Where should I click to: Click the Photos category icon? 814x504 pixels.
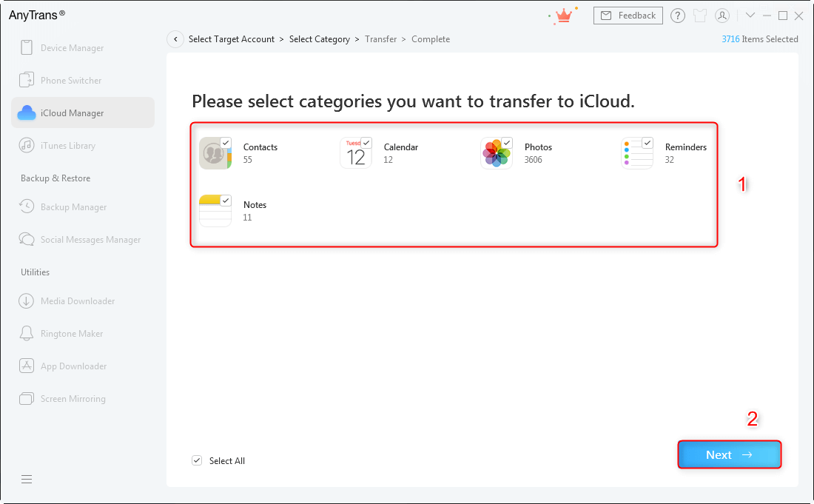(x=495, y=154)
